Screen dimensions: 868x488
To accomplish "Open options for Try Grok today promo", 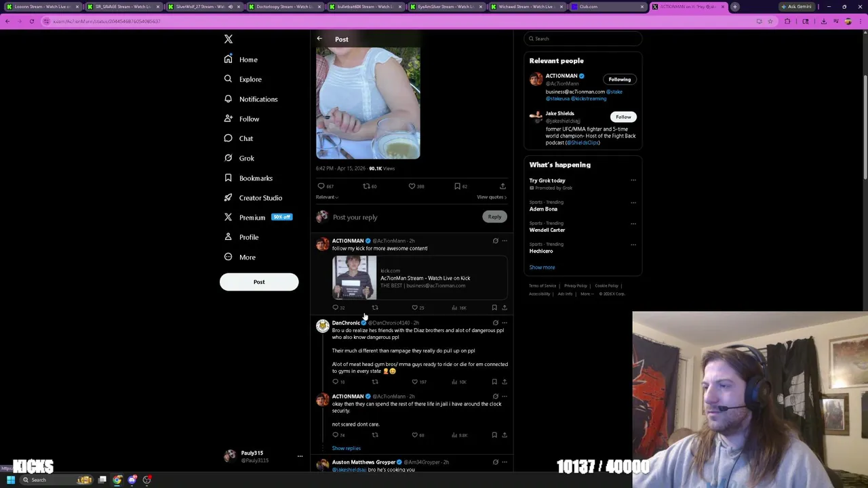I will point(633,180).
